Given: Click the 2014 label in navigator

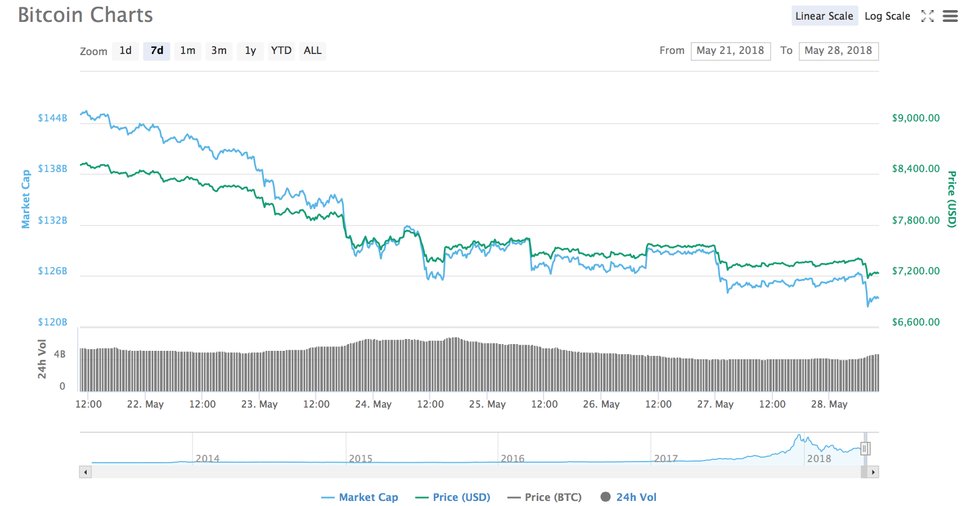Looking at the screenshot, I should [208, 459].
